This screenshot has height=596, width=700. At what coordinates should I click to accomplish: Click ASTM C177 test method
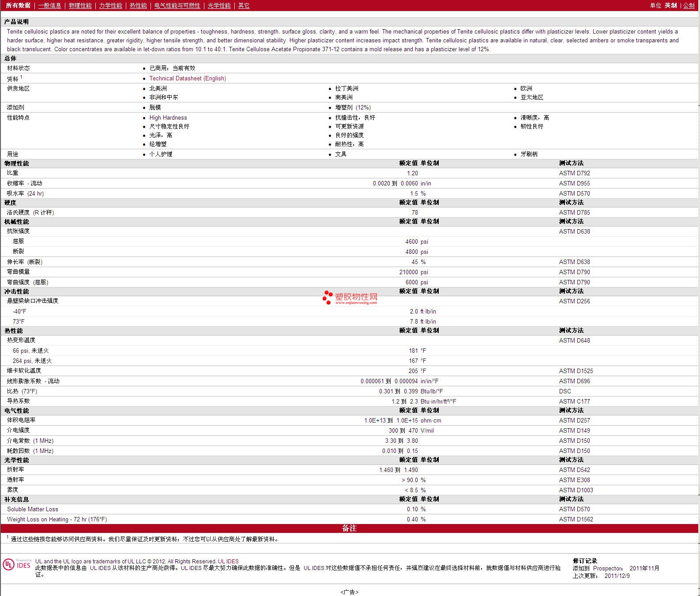coord(574,401)
